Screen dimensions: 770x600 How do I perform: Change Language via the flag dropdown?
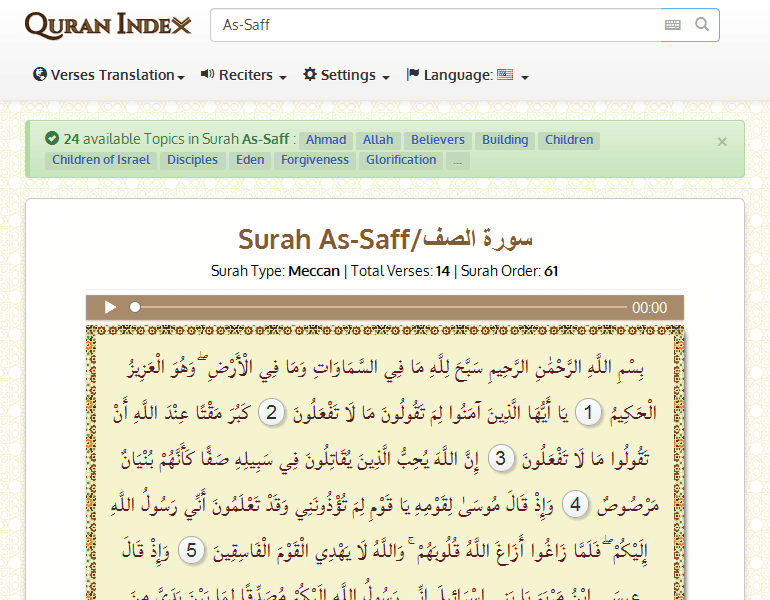[467, 75]
